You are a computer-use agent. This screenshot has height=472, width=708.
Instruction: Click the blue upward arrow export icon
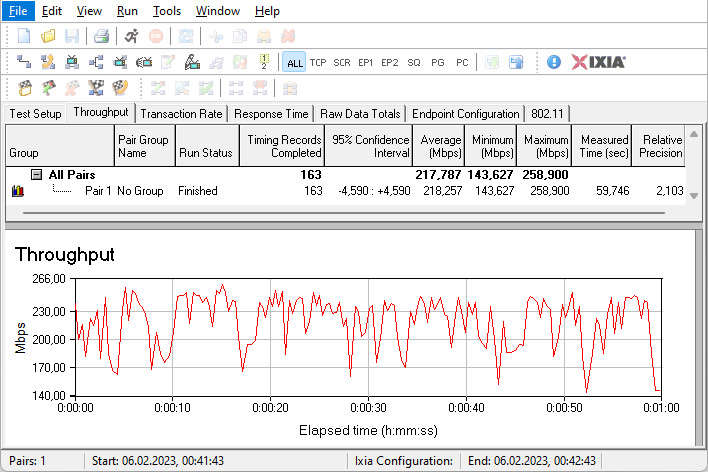pyautogui.click(x=516, y=62)
